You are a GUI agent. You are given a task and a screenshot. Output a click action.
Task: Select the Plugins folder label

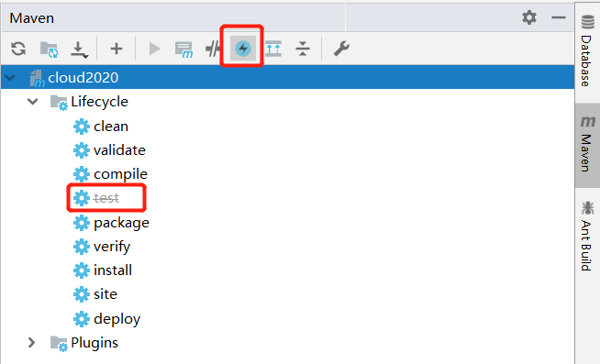click(94, 343)
